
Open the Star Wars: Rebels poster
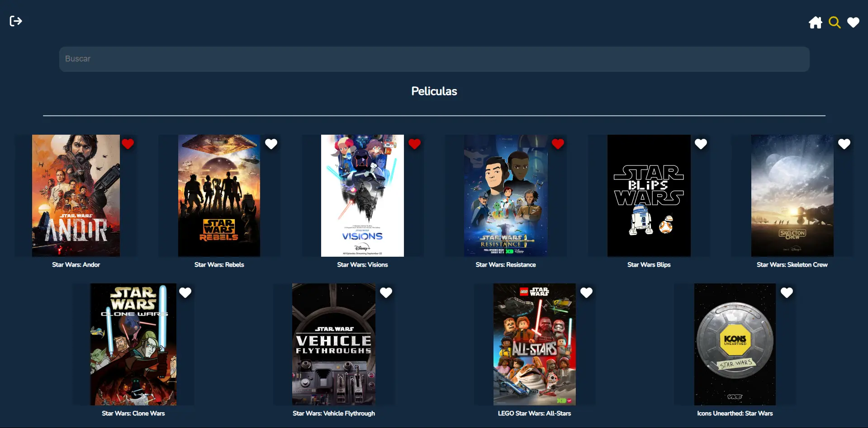[x=219, y=196]
